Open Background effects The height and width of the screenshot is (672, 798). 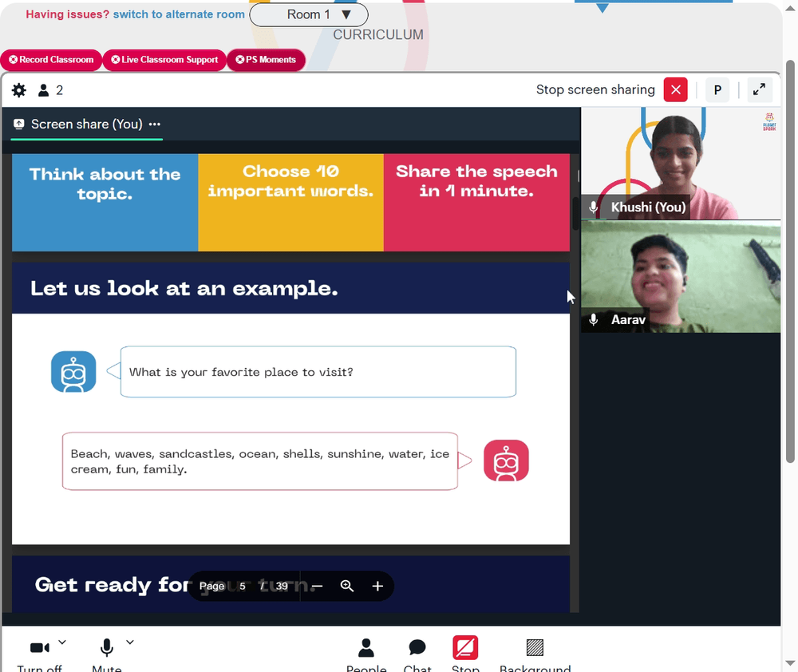(535, 654)
